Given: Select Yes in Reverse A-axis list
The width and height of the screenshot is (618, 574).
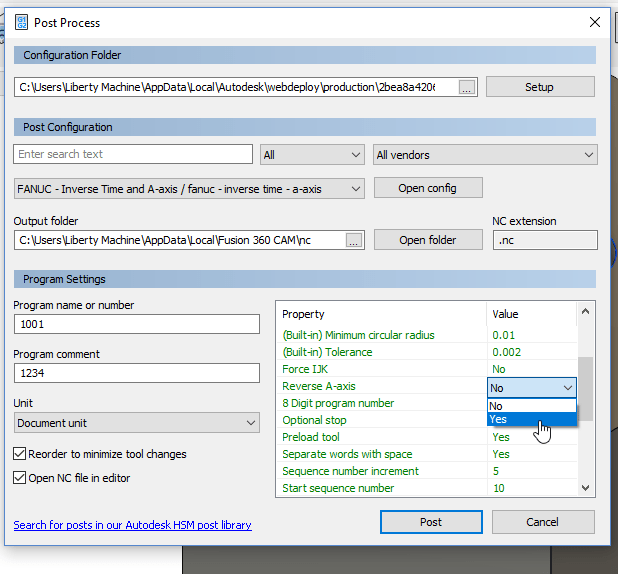Looking at the screenshot, I should [532, 419].
